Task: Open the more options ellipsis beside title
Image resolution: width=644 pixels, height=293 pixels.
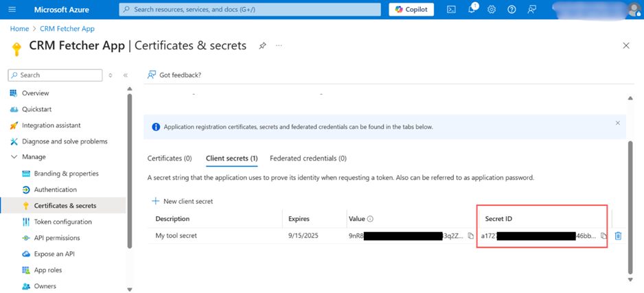Action: pyautogui.click(x=279, y=45)
